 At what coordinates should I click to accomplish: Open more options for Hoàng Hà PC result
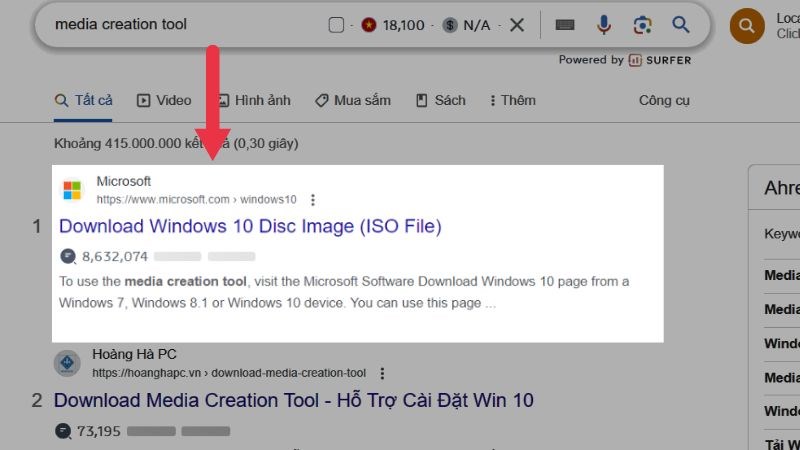click(382, 373)
